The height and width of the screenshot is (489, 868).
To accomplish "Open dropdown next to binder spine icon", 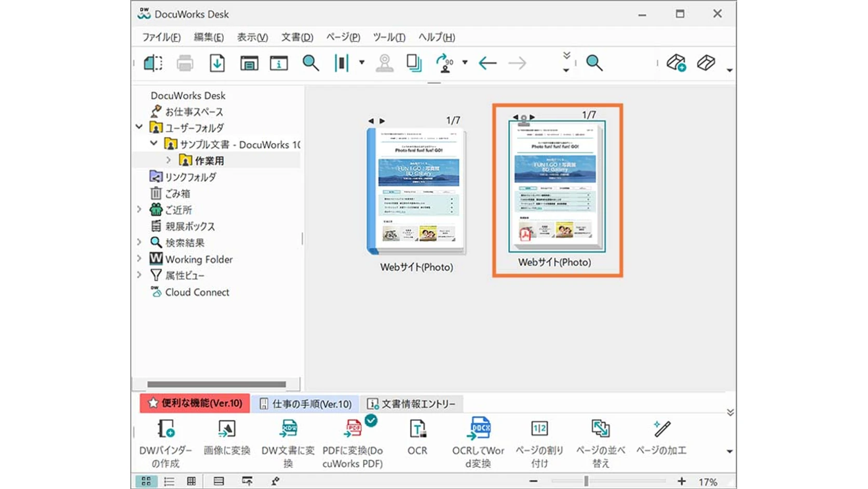I will [x=362, y=63].
